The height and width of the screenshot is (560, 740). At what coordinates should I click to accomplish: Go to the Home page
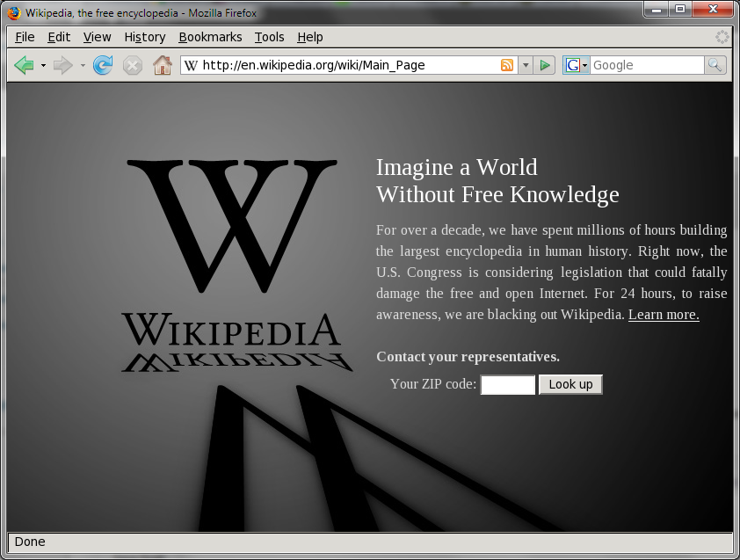point(163,65)
